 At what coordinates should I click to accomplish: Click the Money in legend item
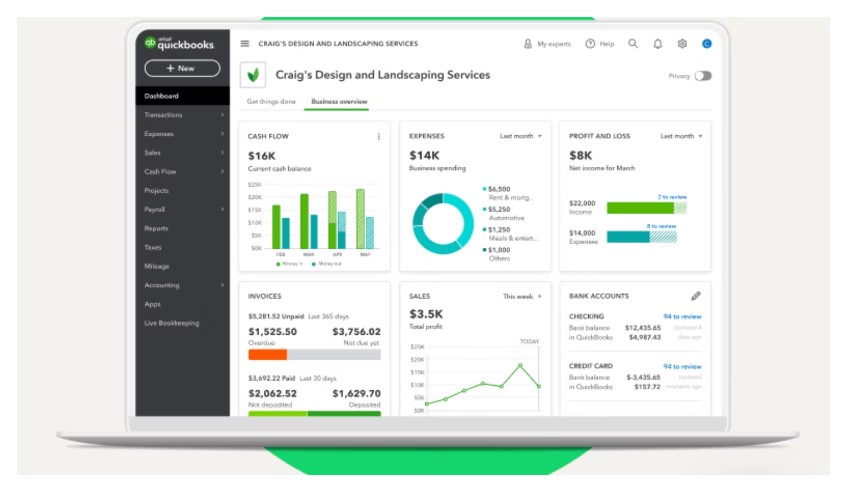290,264
